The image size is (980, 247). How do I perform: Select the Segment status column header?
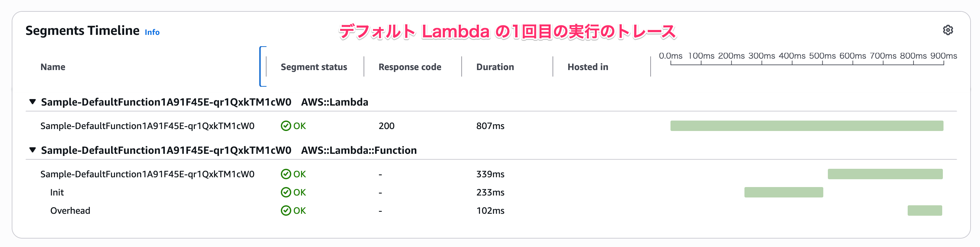coord(313,67)
